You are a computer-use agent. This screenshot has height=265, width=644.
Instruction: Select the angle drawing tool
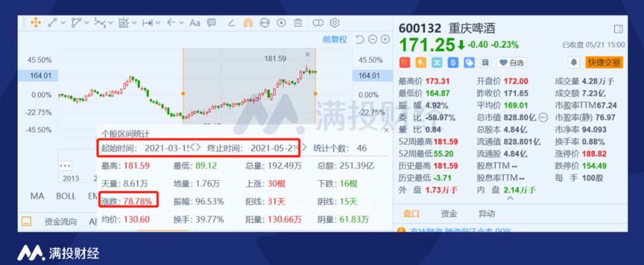click(231, 23)
